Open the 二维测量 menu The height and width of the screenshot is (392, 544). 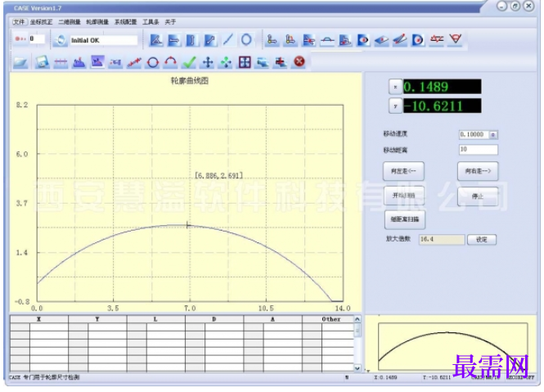pyautogui.click(x=70, y=22)
